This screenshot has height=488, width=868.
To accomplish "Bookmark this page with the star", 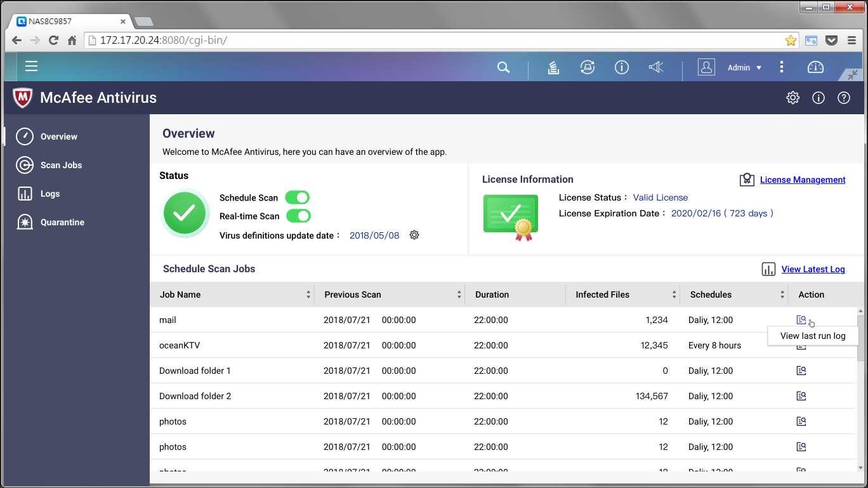I will [791, 40].
